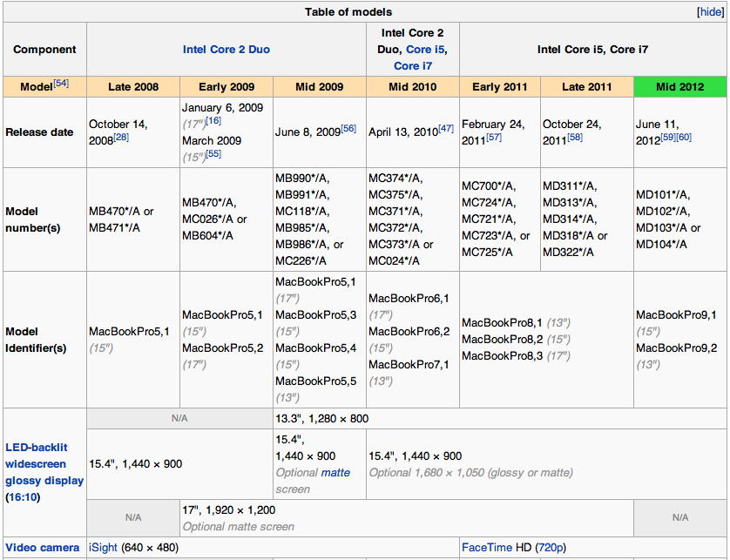Click the 17", 1,920 × 1,200 display cell

(407, 517)
